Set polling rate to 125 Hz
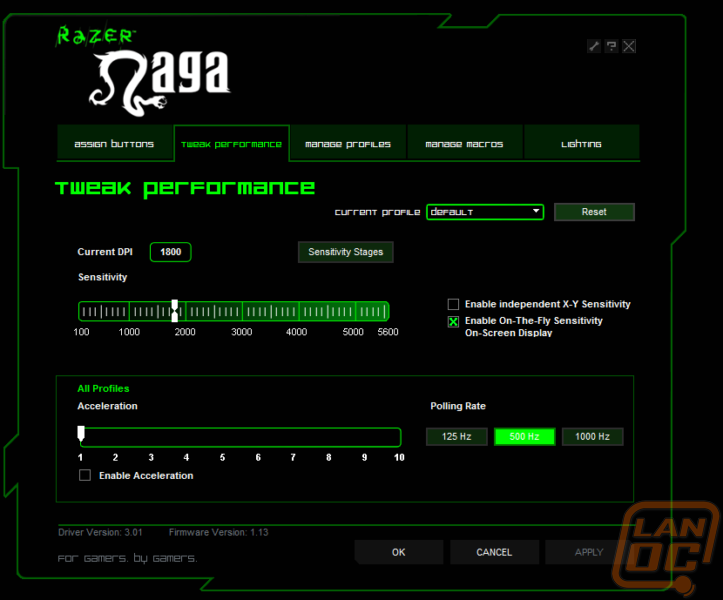723x600 pixels. point(456,436)
